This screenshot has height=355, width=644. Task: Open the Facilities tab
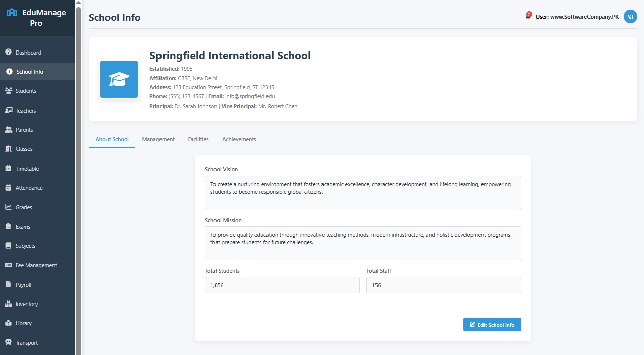point(198,139)
